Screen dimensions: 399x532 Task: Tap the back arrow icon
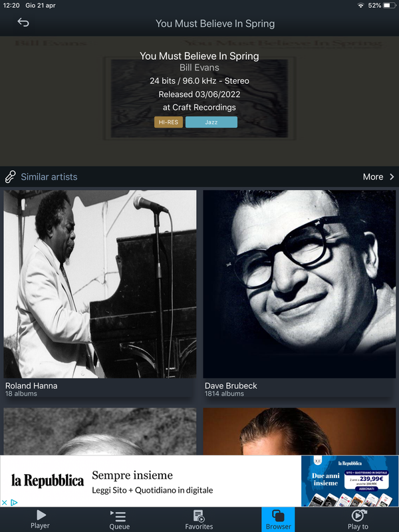tap(23, 23)
